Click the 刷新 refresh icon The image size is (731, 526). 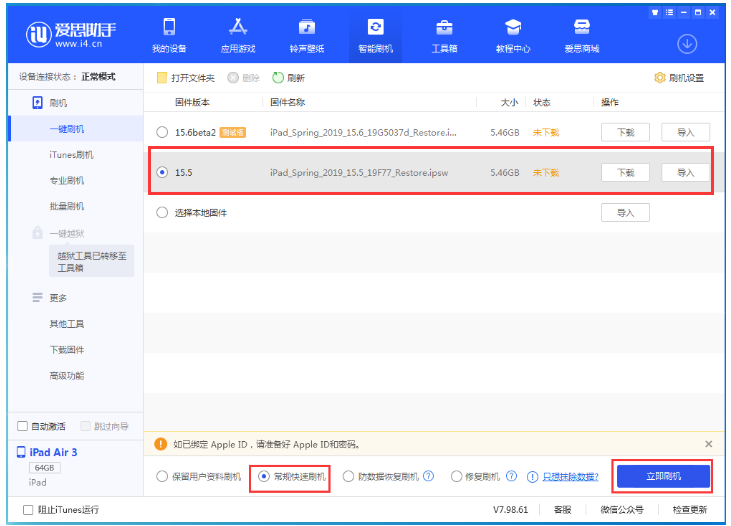click(x=278, y=78)
